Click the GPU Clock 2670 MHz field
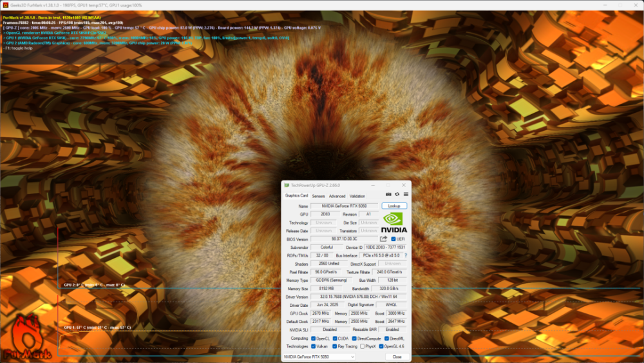The image size is (644, 363). click(320, 313)
